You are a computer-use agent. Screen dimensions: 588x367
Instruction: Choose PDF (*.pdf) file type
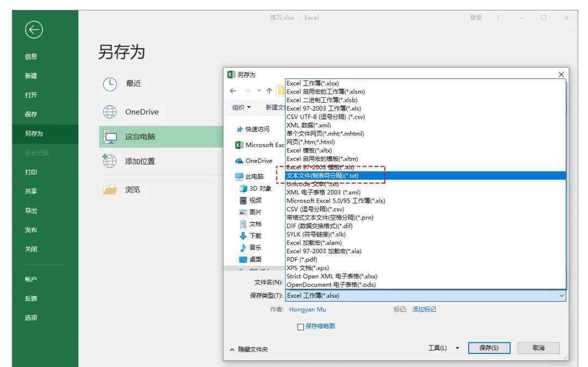[426, 259]
